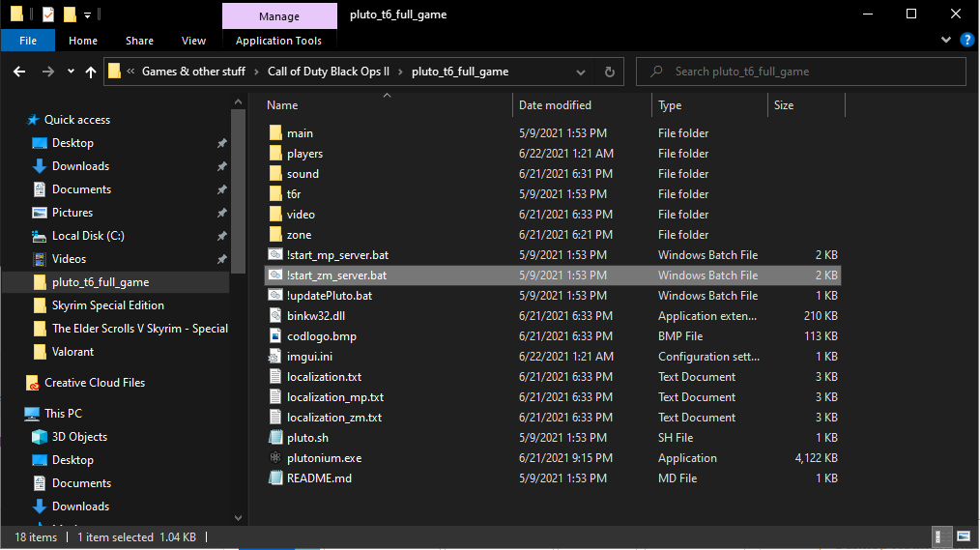
Task: Expand address bar previous locations dropdown
Action: coord(581,72)
